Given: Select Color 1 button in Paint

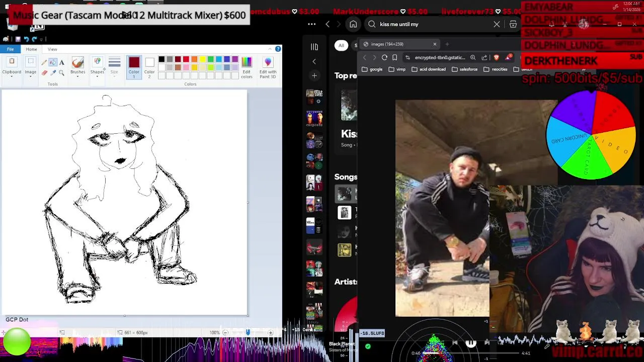Looking at the screenshot, I should coord(134,67).
